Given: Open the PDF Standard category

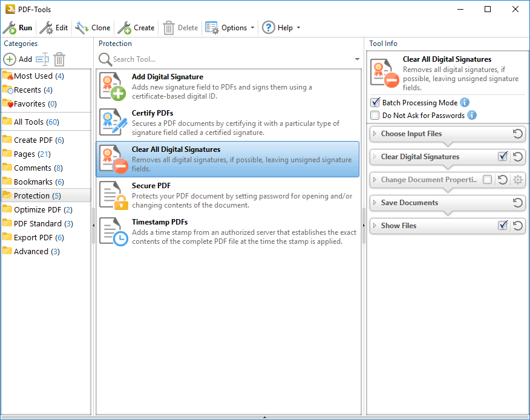Looking at the screenshot, I should (46, 223).
